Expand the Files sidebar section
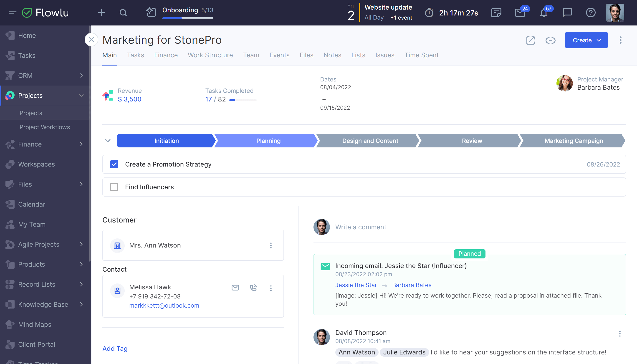 [x=81, y=184]
